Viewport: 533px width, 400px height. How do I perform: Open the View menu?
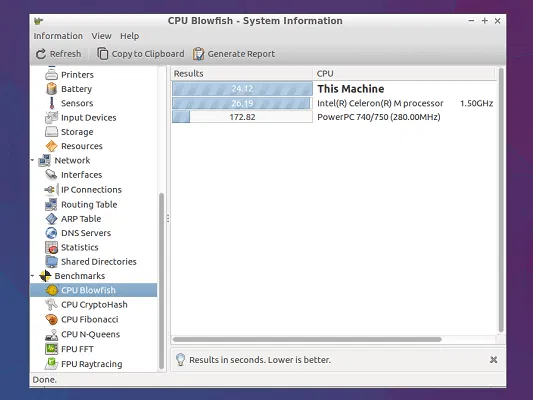tap(101, 36)
